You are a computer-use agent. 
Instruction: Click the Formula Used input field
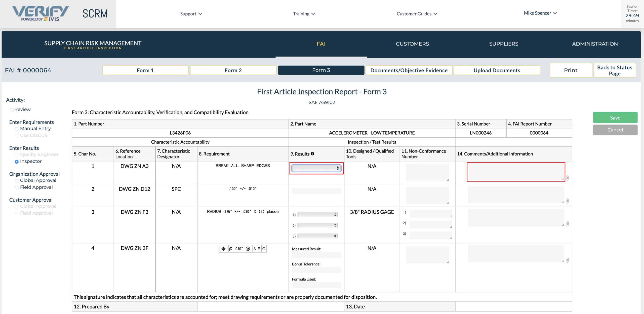tap(316, 285)
